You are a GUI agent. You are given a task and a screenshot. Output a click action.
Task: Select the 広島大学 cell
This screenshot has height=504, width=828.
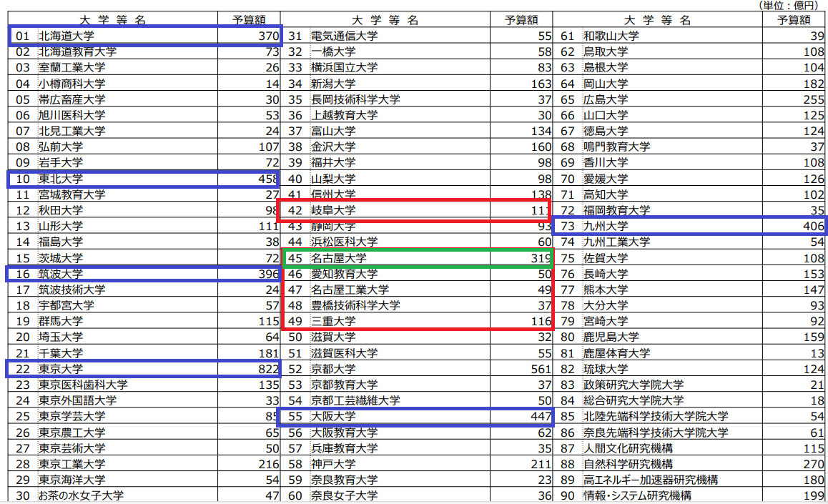click(606, 99)
